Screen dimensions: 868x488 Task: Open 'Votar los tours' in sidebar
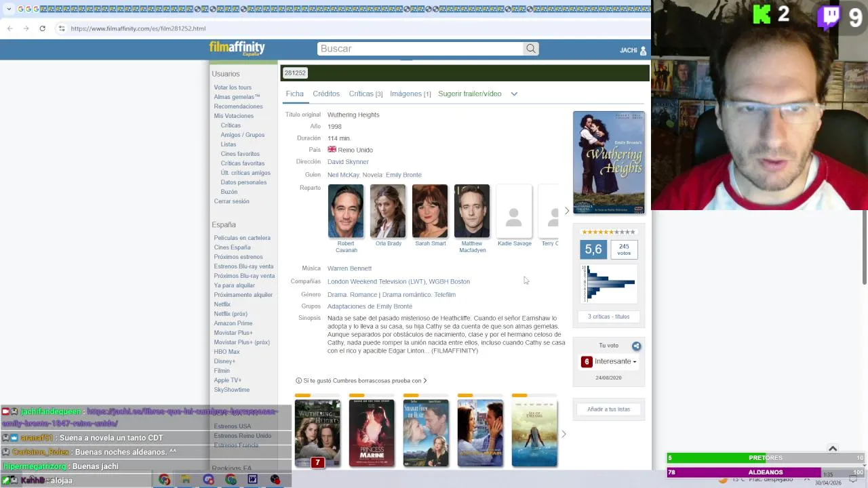[233, 87]
